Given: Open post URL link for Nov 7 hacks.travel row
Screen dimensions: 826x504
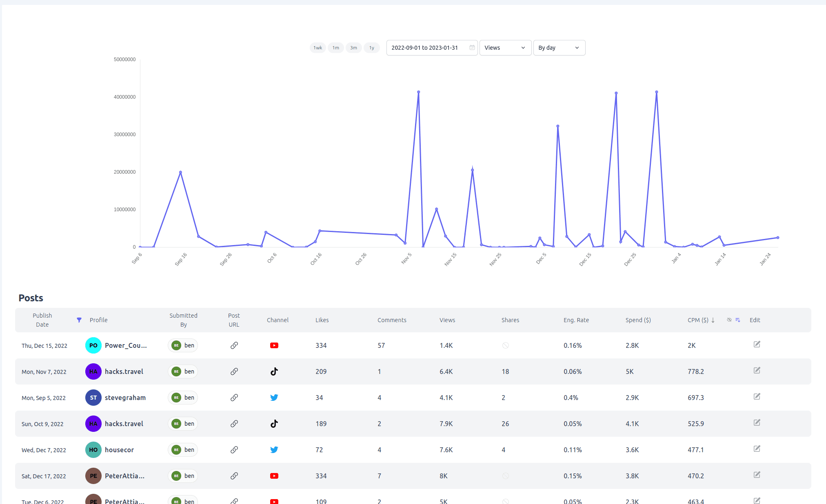Looking at the screenshot, I should pos(234,371).
